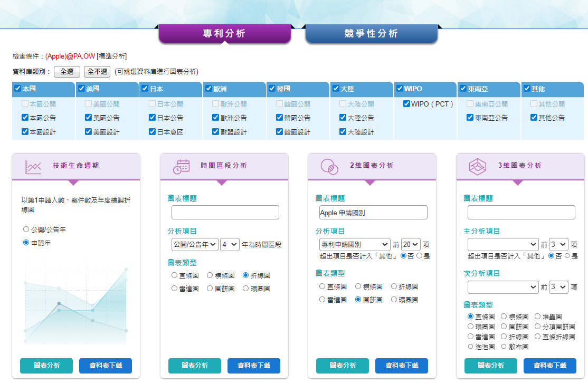
Task: Open the 次分析項目 top 3 count dropdown
Action: coord(559,287)
